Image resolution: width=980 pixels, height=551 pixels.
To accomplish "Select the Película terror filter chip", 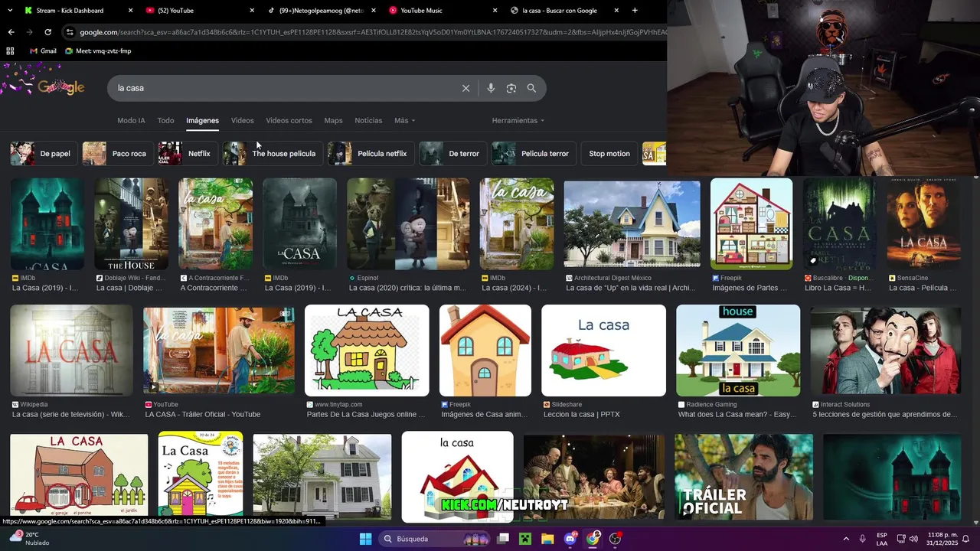I will (533, 153).
